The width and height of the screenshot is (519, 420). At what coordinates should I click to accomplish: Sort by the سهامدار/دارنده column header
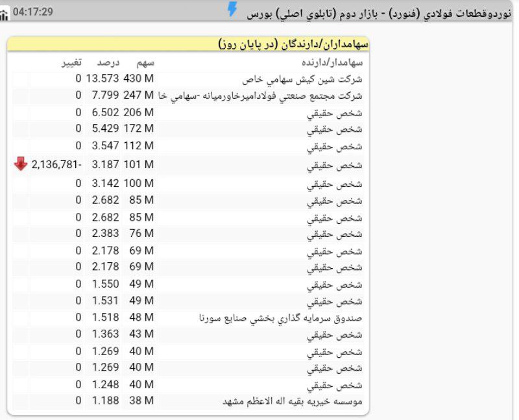[x=332, y=62]
